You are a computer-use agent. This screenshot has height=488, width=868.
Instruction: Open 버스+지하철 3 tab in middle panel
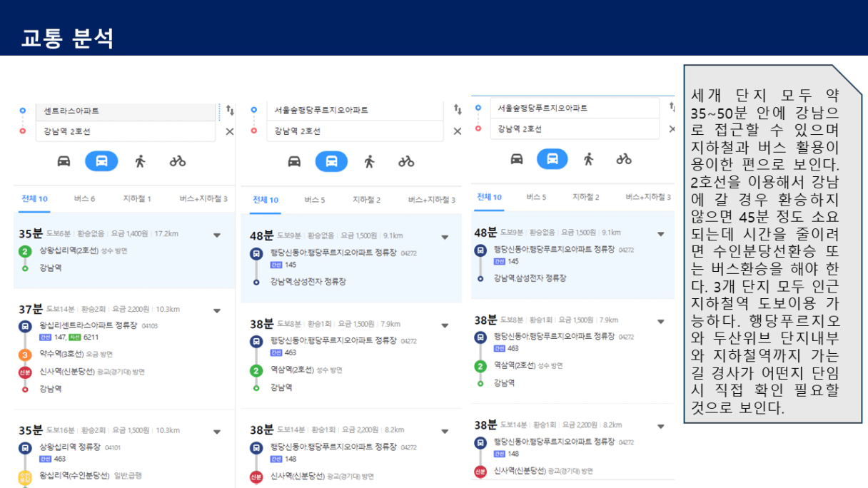click(x=432, y=200)
